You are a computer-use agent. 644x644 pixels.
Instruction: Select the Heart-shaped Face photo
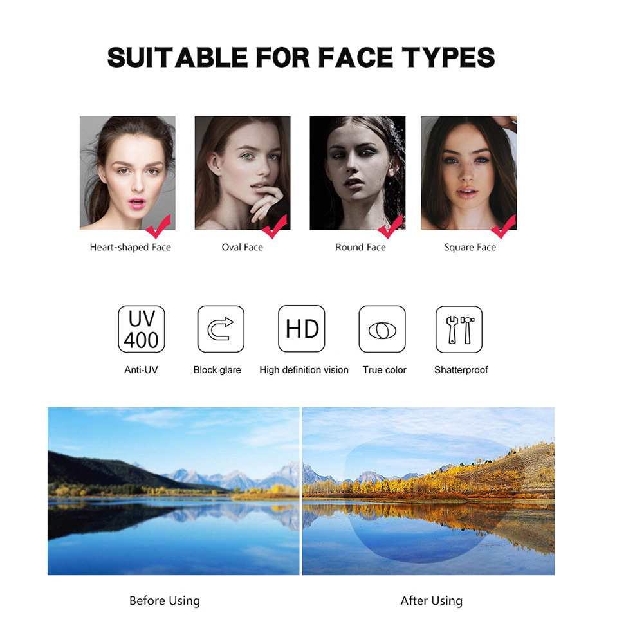click(127, 173)
